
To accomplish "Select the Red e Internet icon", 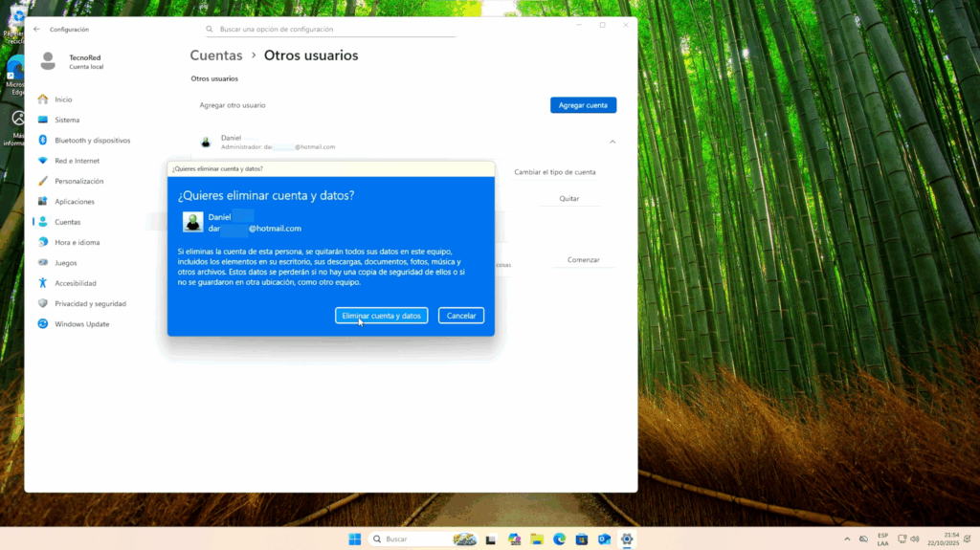I will [43, 161].
